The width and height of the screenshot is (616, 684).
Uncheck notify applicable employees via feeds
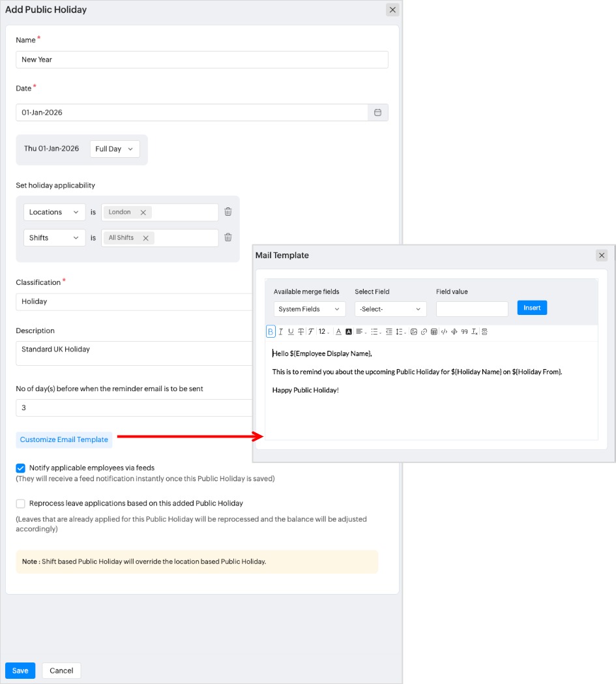(x=21, y=468)
